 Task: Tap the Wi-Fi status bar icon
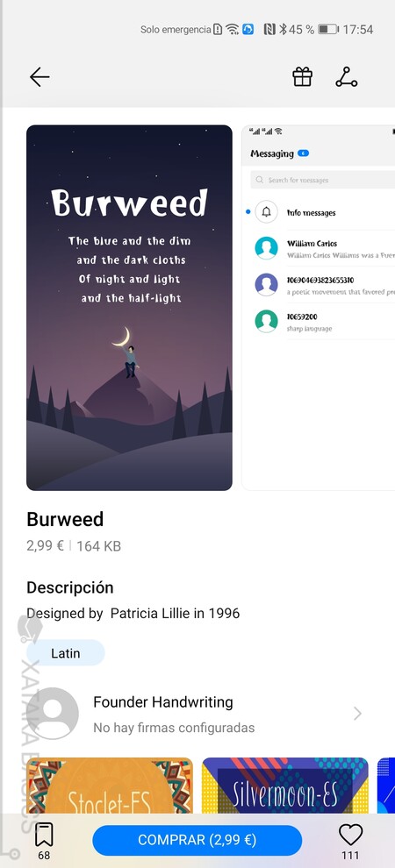[232, 29]
